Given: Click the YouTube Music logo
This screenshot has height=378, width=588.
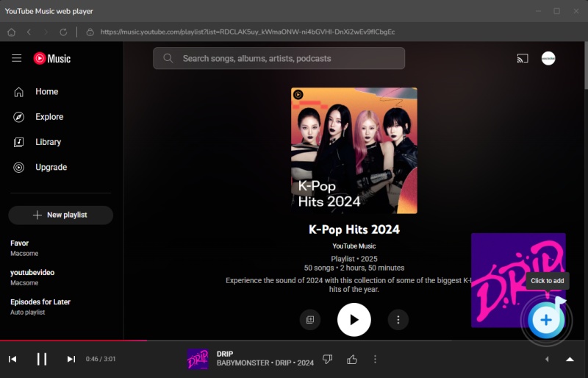Looking at the screenshot, I should click(x=51, y=59).
